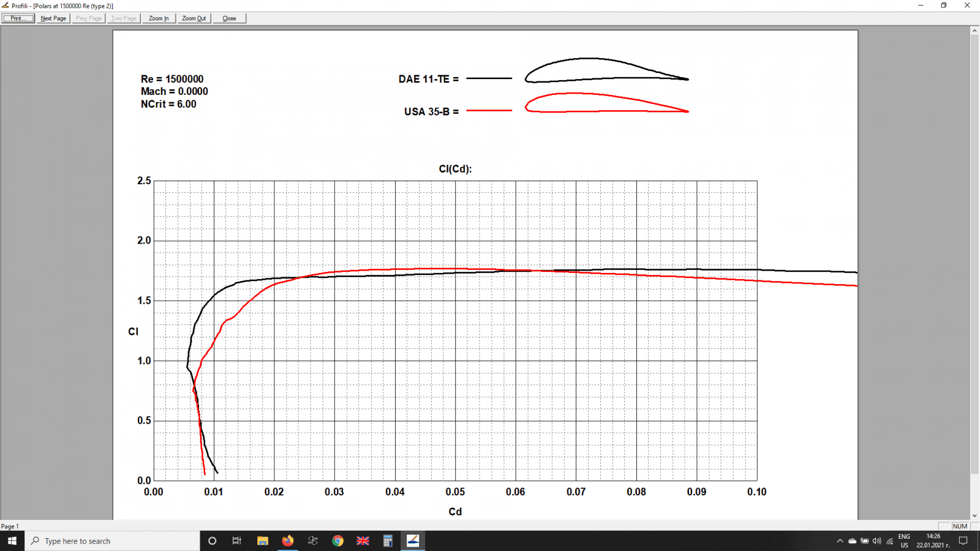Click the Print button
The height and width of the screenshot is (551, 980).
click(x=18, y=18)
